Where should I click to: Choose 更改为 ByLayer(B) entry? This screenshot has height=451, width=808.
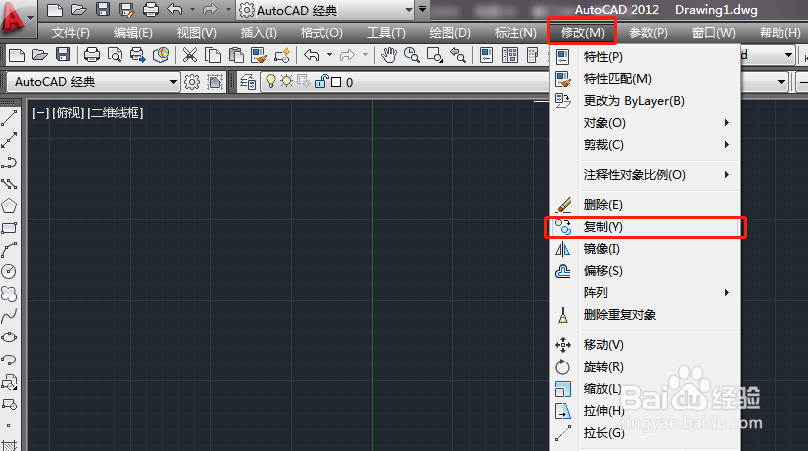coord(644,101)
